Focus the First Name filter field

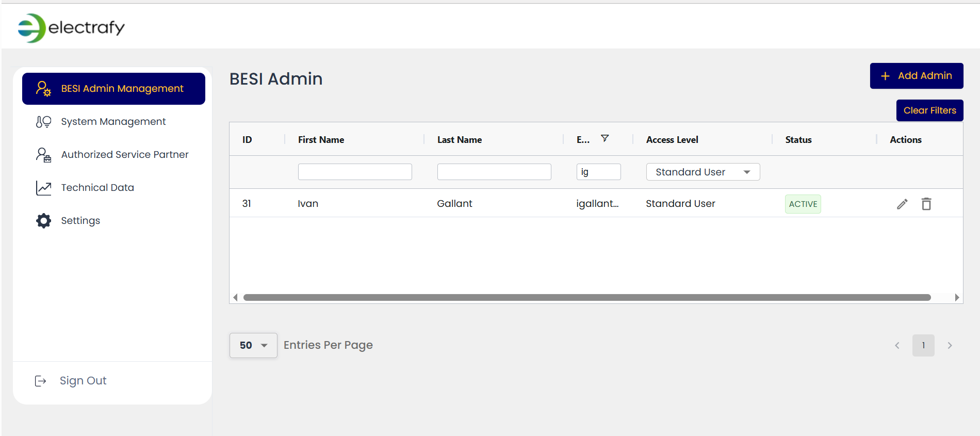point(355,172)
